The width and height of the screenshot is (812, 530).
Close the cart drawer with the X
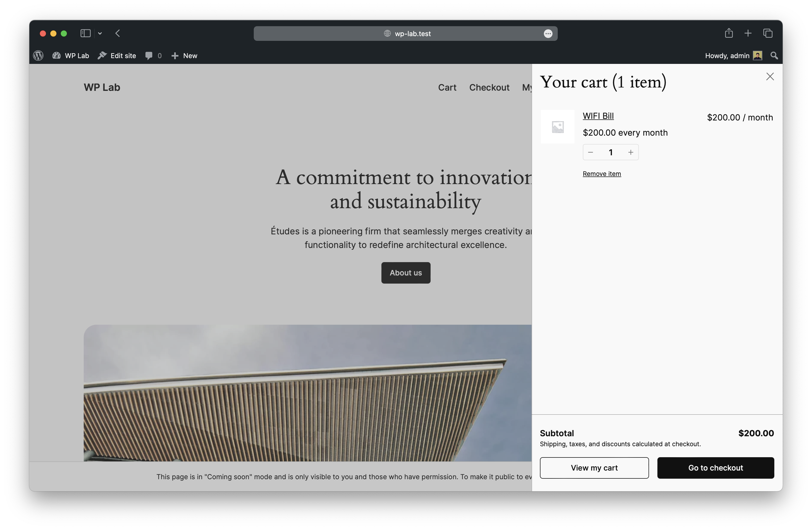click(x=770, y=76)
